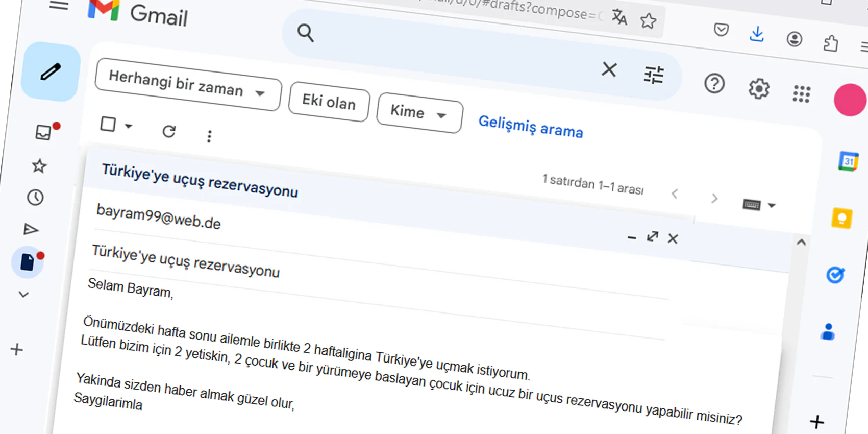Image resolution: width=868 pixels, height=434 pixels.
Task: Minimize the compose window
Action: tap(632, 237)
